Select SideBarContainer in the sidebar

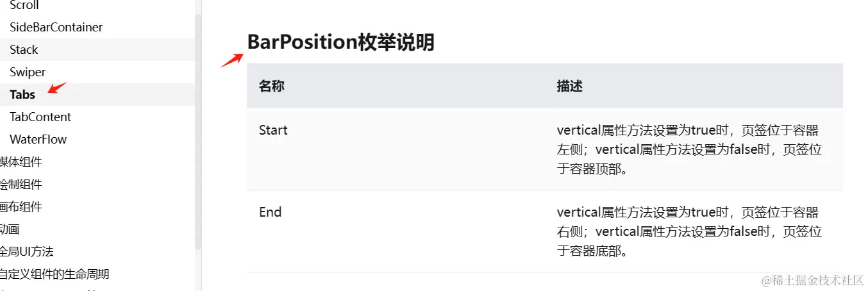point(56,27)
